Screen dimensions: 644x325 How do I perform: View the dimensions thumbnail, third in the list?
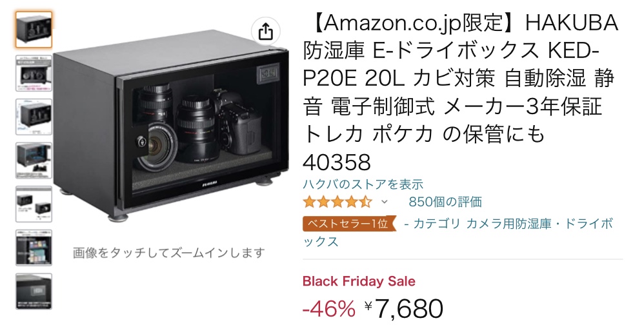click(34, 117)
